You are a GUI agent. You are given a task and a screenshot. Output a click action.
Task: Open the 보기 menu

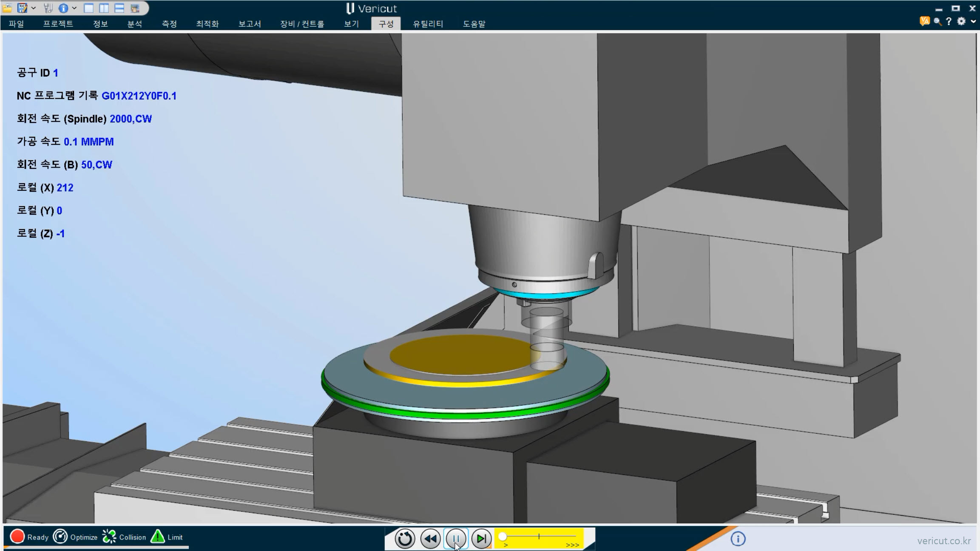pyautogui.click(x=352, y=24)
